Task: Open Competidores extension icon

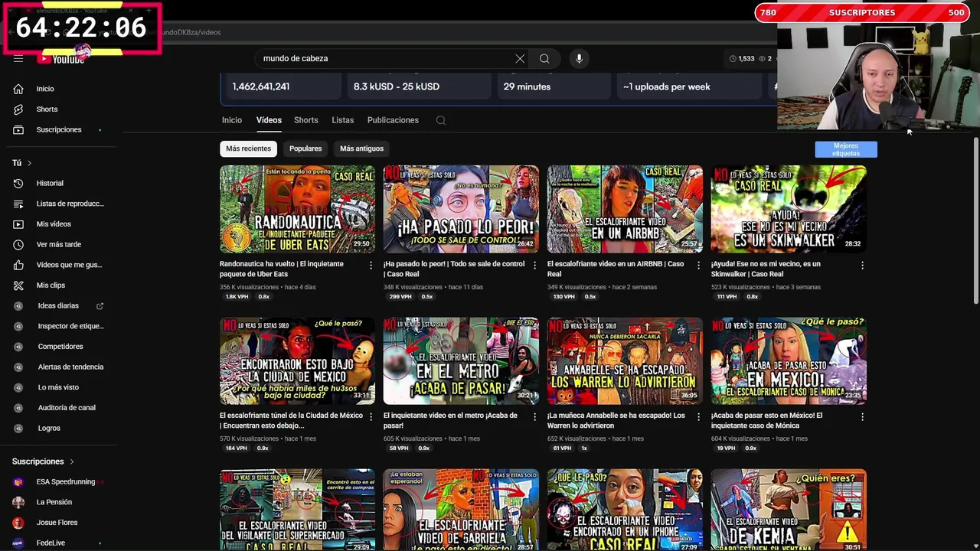Action: click(x=19, y=347)
